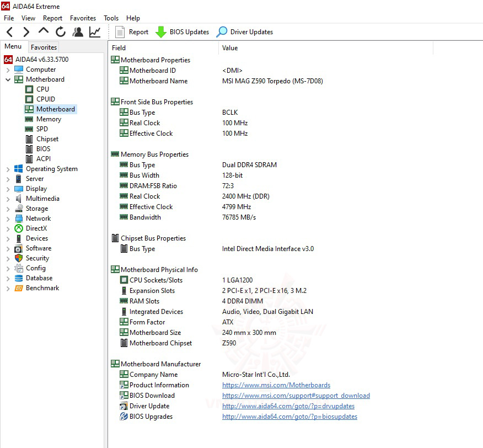
Task: Select the highlighted Motherboard sub-item
Action: pos(50,109)
